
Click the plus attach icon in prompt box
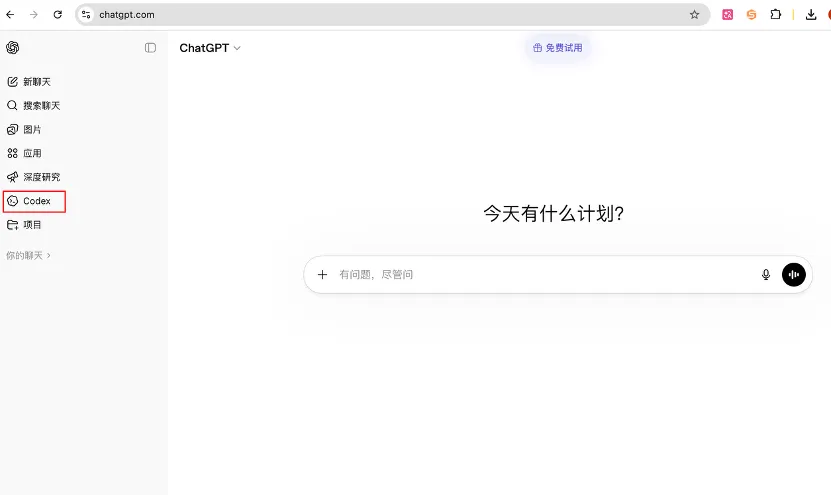click(322, 275)
